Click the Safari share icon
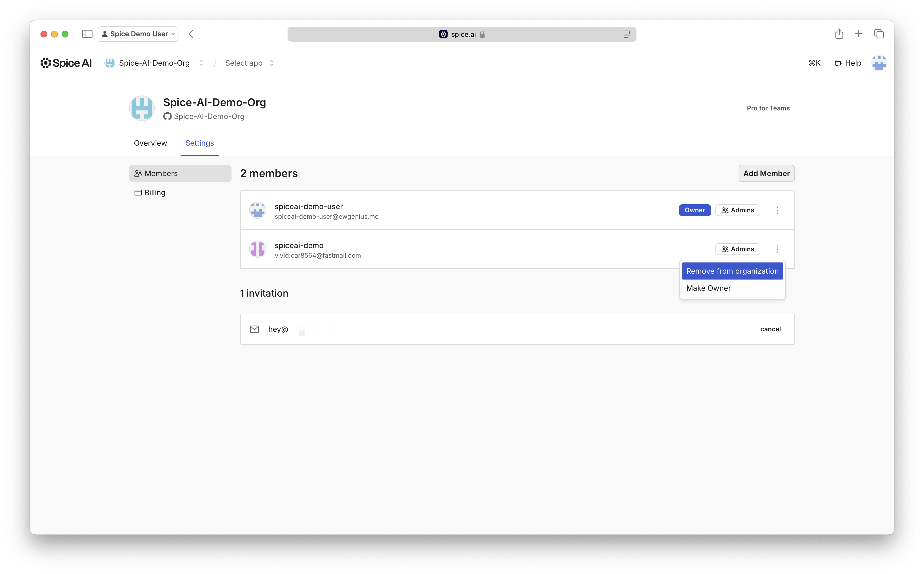Image resolution: width=924 pixels, height=574 pixels. click(839, 34)
